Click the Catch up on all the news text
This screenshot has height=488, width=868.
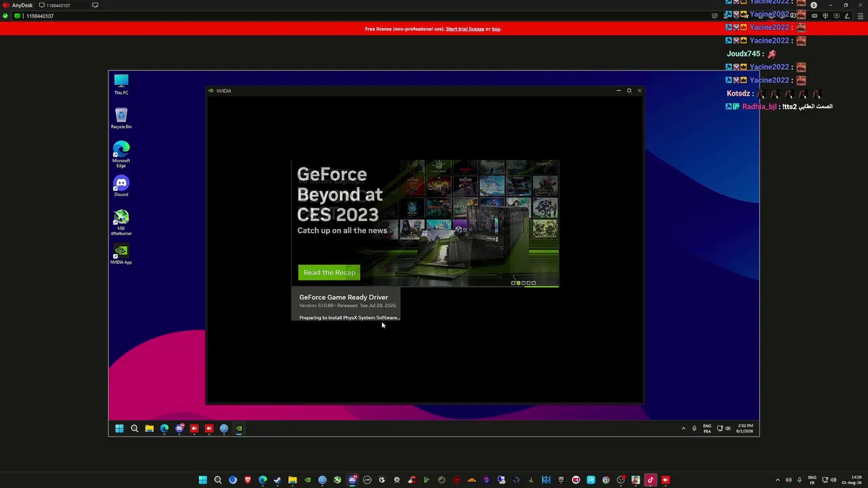click(x=342, y=230)
